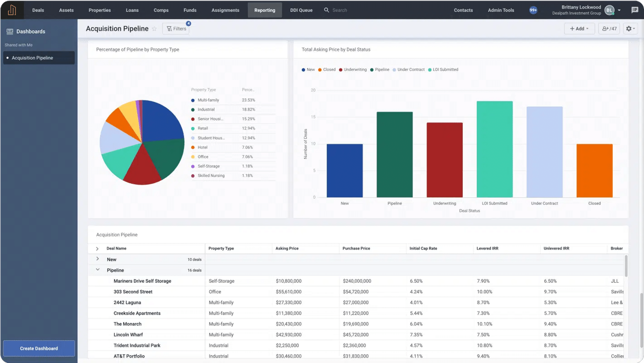Collapse the Pipeline deals group

point(98,270)
